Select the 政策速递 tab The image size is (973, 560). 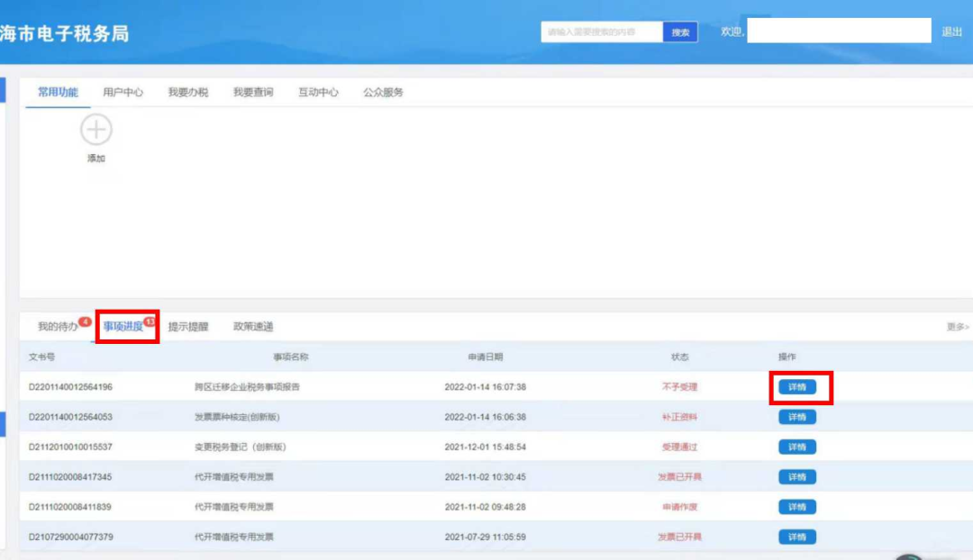pyautogui.click(x=253, y=326)
